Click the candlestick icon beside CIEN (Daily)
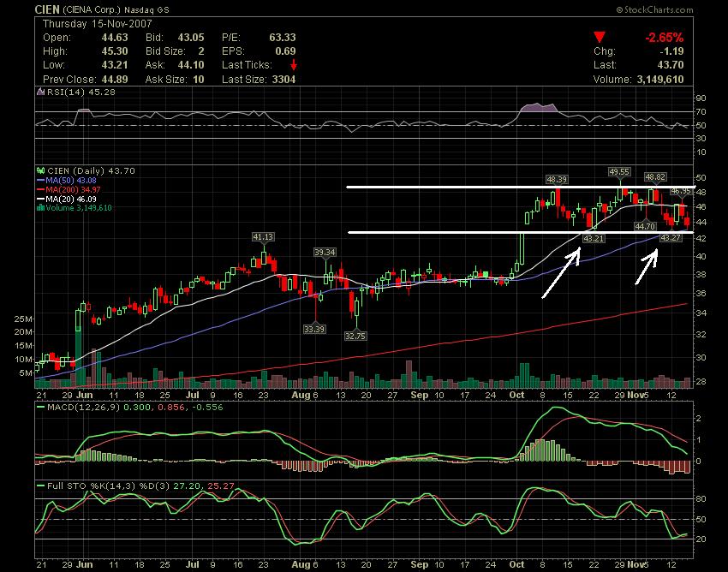 [x=41, y=171]
